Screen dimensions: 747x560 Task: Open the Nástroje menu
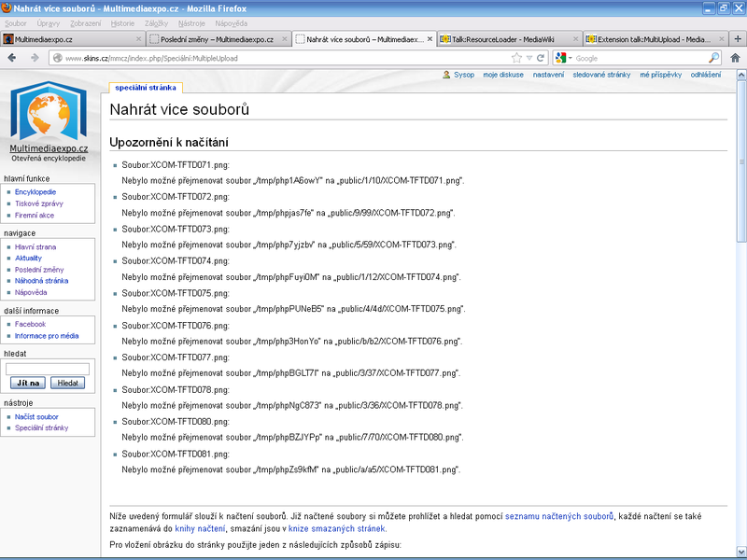pos(193,22)
